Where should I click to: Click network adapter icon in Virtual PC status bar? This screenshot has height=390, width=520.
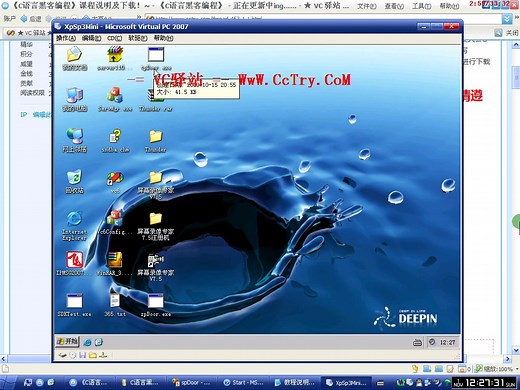point(103,355)
